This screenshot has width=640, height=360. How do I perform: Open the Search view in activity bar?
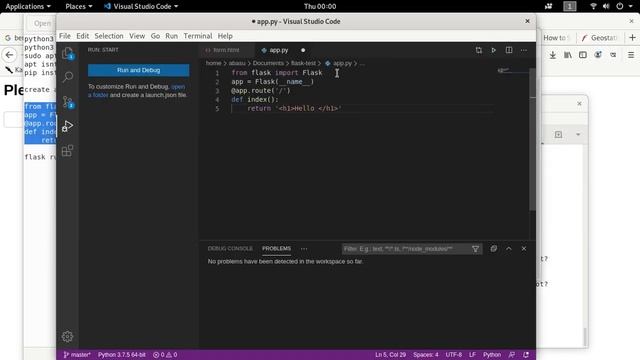coord(68,77)
